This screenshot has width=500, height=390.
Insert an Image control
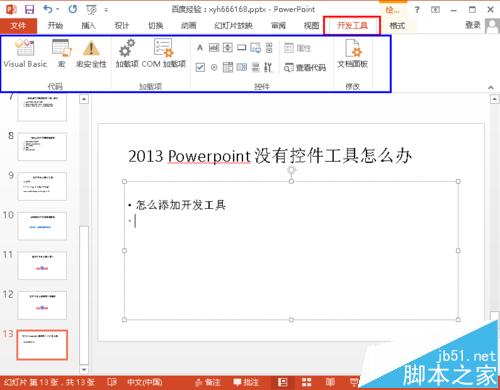coord(256,48)
